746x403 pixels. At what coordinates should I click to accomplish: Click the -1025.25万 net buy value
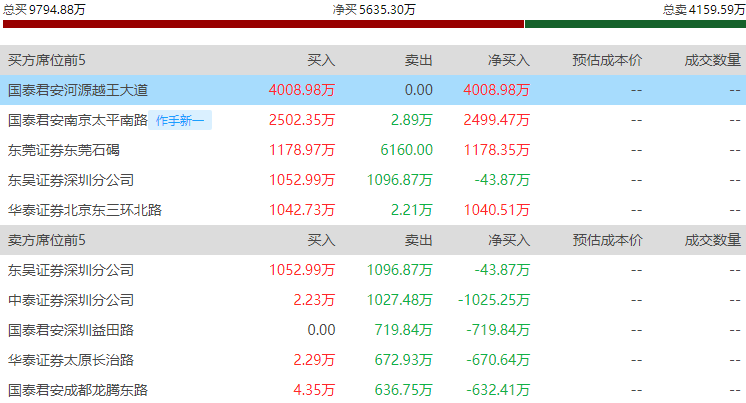[x=494, y=300]
